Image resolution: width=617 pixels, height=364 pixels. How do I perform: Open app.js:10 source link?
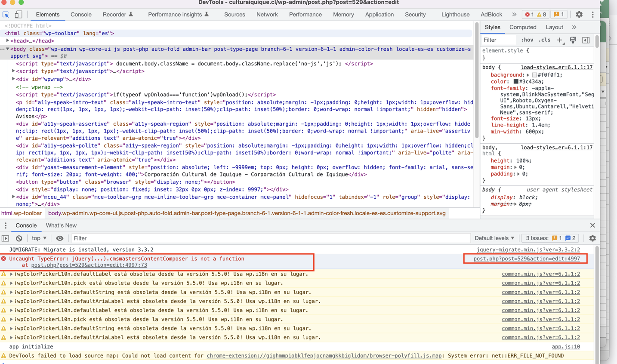(566, 347)
